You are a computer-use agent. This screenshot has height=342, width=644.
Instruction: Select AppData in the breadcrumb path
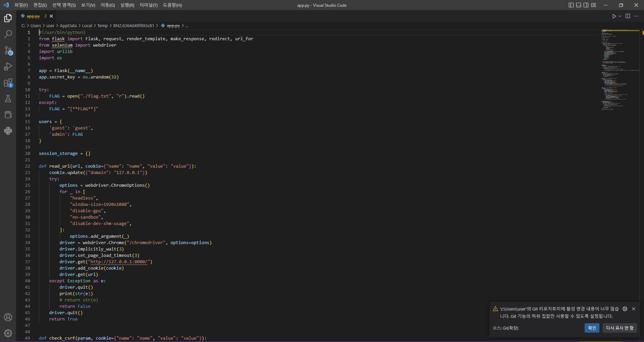(x=68, y=25)
